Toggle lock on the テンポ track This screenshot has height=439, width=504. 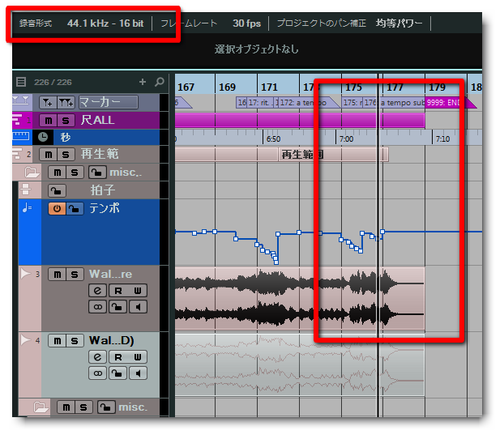click(75, 209)
